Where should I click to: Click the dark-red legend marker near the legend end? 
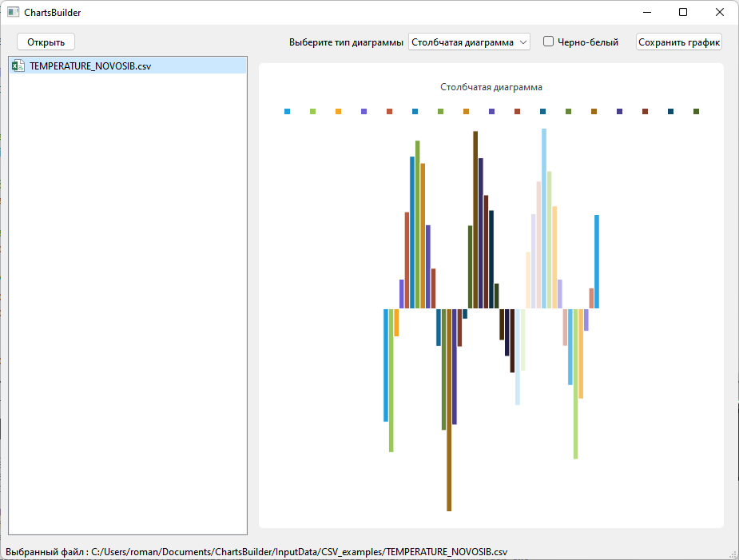[645, 111]
